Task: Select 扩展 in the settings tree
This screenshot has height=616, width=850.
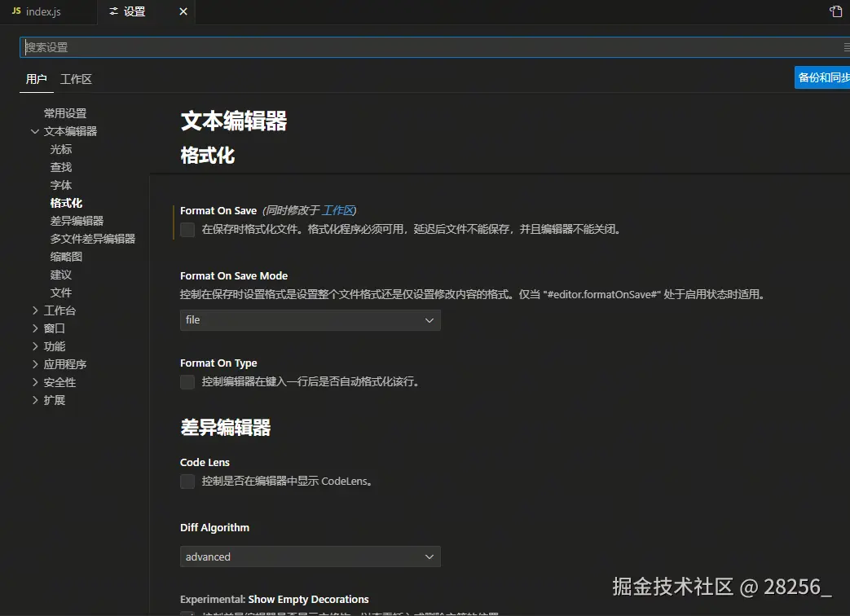Action: [55, 400]
